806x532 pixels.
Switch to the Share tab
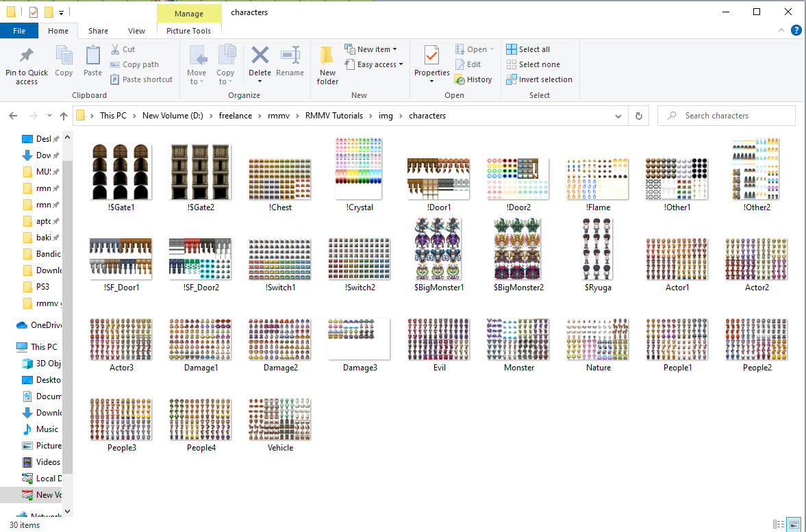pyautogui.click(x=98, y=31)
